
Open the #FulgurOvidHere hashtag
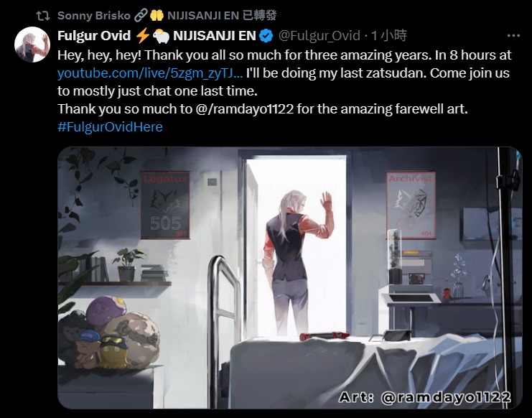(x=110, y=127)
